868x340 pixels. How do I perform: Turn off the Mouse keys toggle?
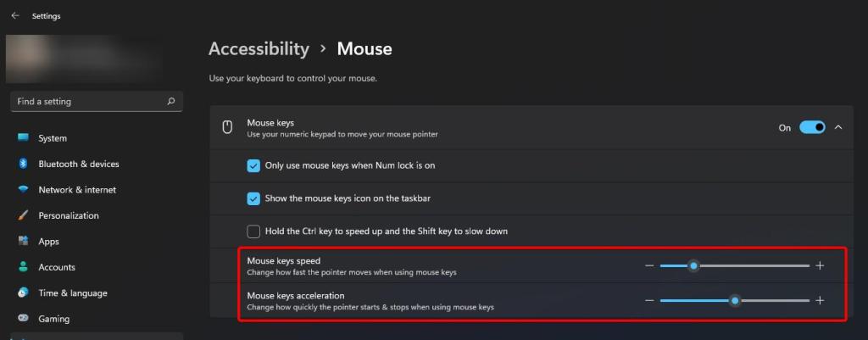[811, 127]
